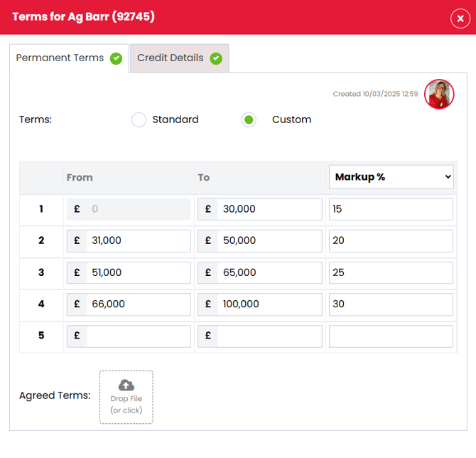Click the £ symbol in row 4 From field
This screenshot has height=458, width=476.
point(77,304)
